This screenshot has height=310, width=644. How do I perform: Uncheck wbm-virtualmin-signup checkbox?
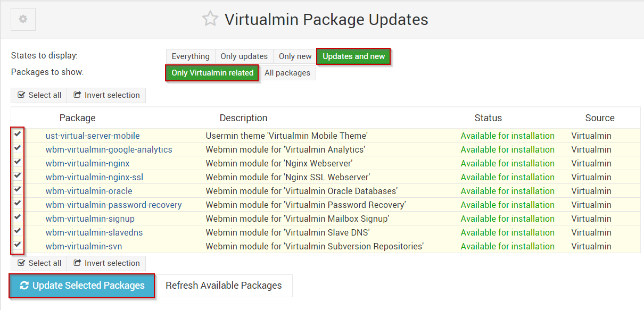[x=18, y=217]
